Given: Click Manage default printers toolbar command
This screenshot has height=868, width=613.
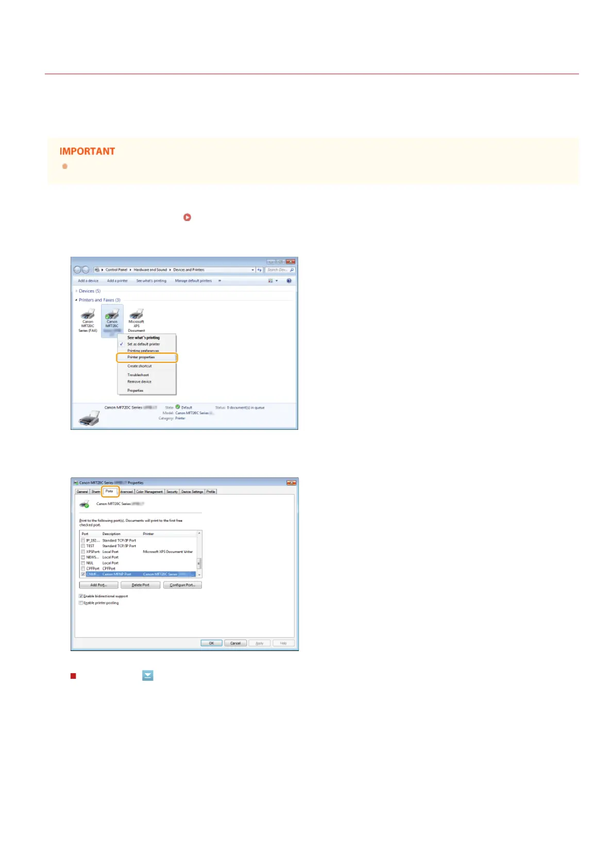Looking at the screenshot, I should tap(194, 281).
